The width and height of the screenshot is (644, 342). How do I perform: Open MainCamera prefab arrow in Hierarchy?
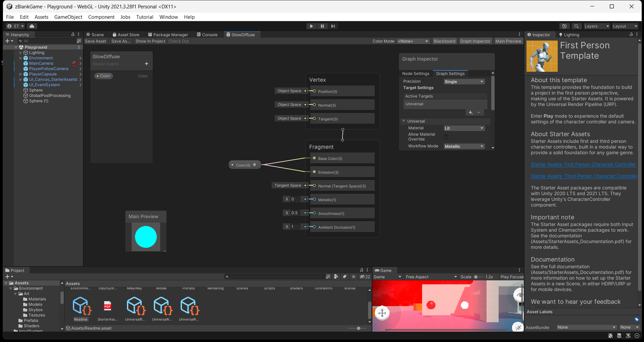pyautogui.click(x=81, y=63)
